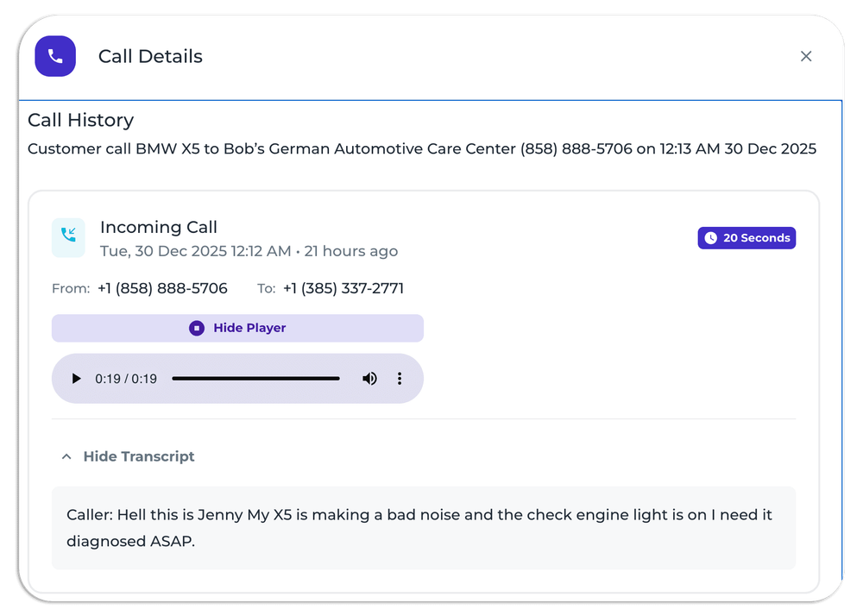Click the Hide Transcript label
Viewport: 863px width, 616px height.
(139, 456)
